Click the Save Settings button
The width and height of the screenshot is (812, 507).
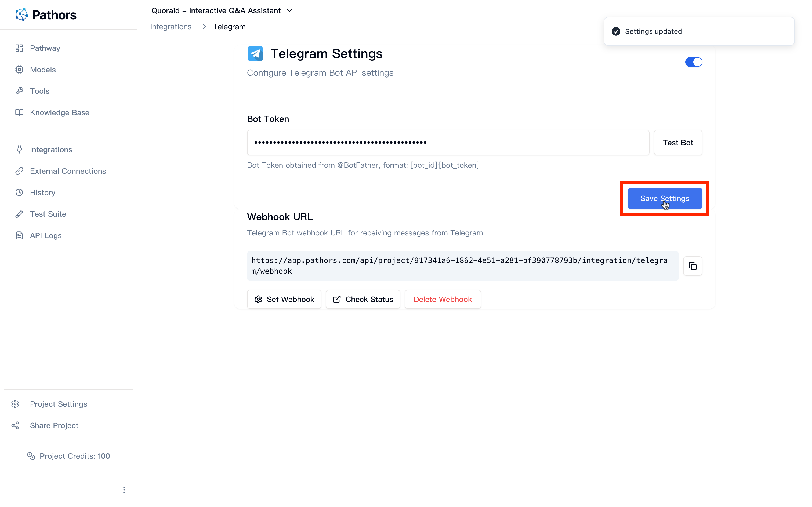click(664, 198)
